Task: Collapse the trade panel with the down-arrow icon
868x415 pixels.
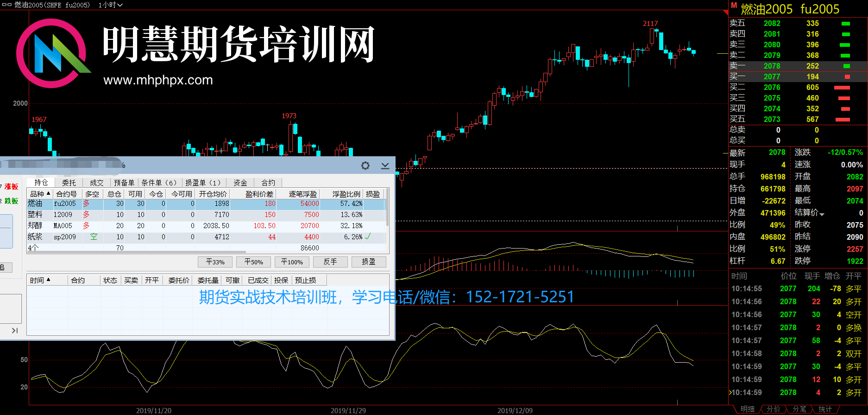Action: (385, 166)
